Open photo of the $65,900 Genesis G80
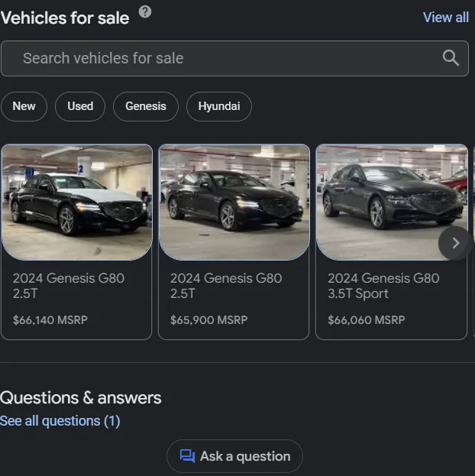 click(x=234, y=202)
